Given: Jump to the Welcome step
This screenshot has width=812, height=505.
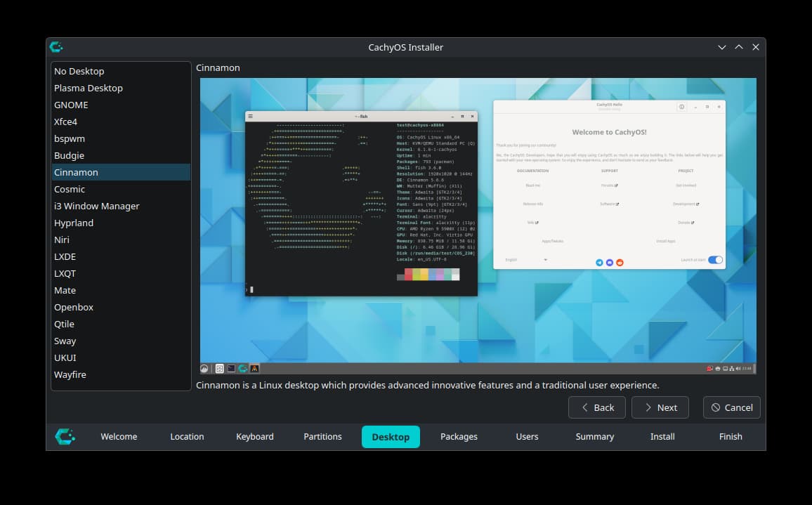Looking at the screenshot, I should (x=119, y=437).
